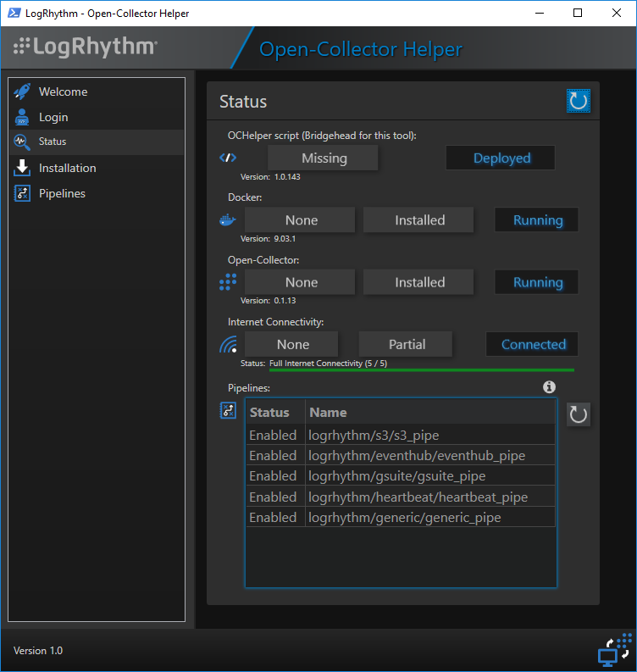Click Docker None status button
The height and width of the screenshot is (672, 637).
[x=300, y=219]
